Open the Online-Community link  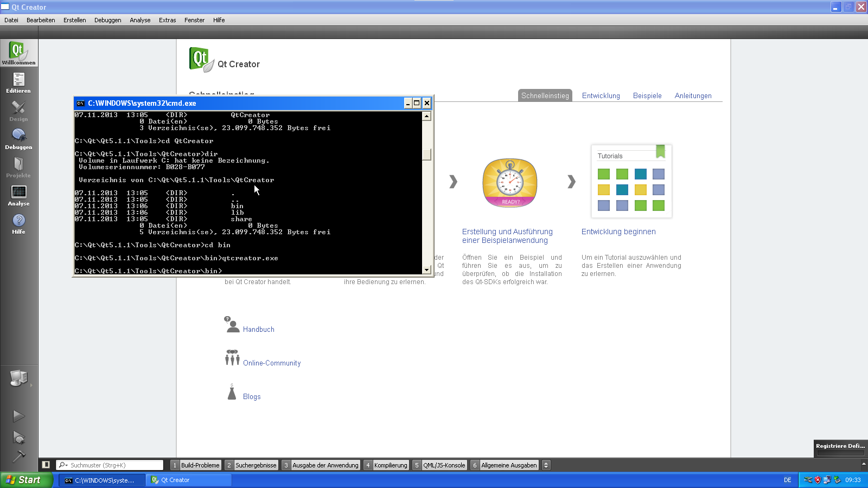[271, 363]
